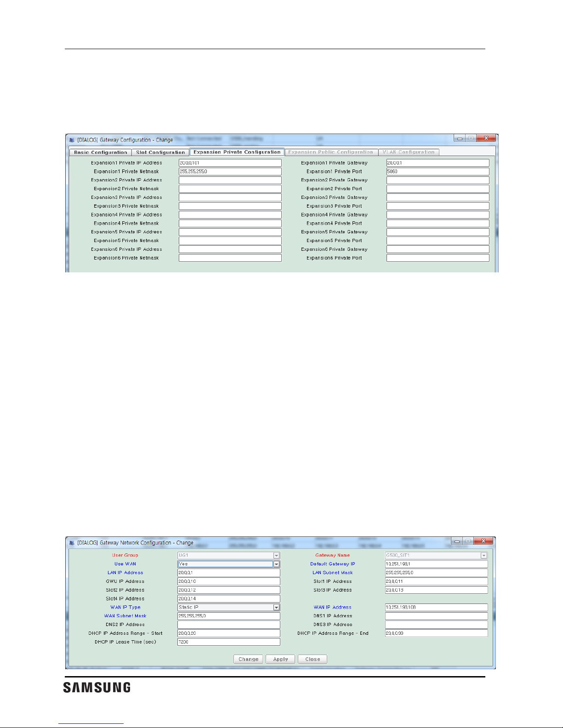Viewport: 563px width, 728px height.
Task: Select the Expansion4 Private Gateway field
Action: click(438, 215)
